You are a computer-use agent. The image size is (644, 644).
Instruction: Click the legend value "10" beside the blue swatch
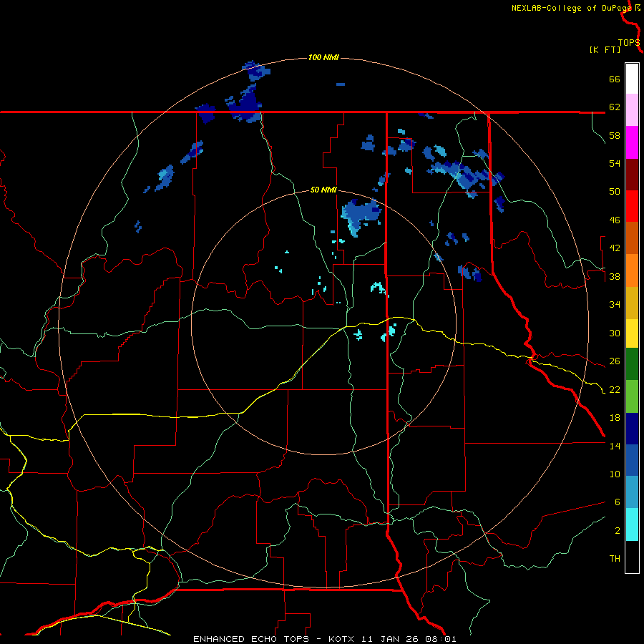[x=615, y=474]
